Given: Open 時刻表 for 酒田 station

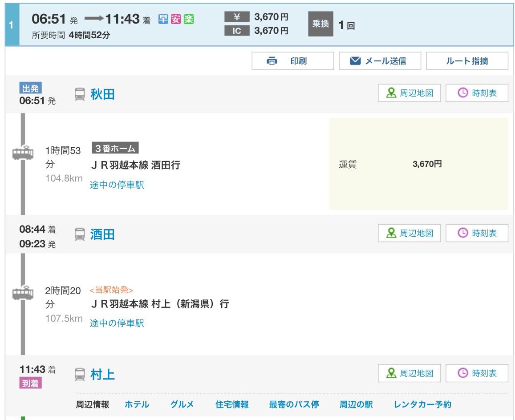Looking at the screenshot, I should click(x=477, y=233).
